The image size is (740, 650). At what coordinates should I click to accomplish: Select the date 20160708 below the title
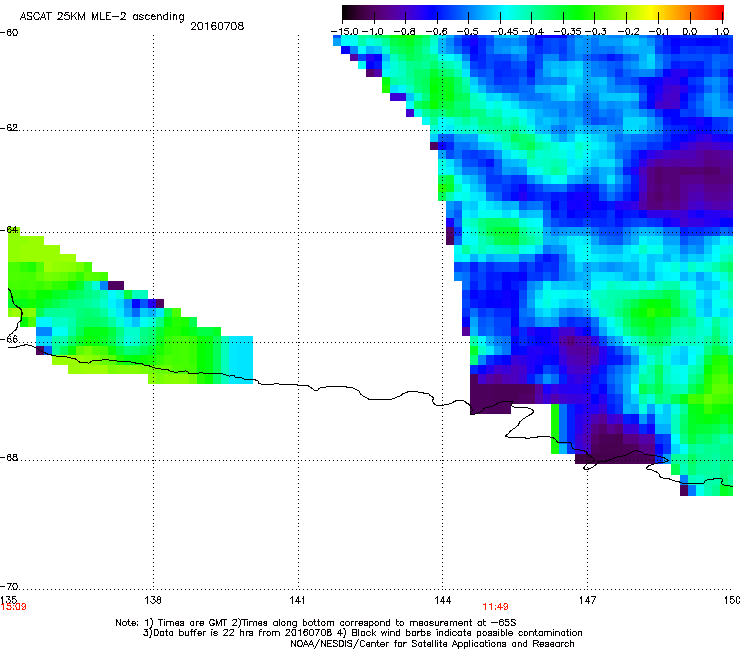pos(217,26)
